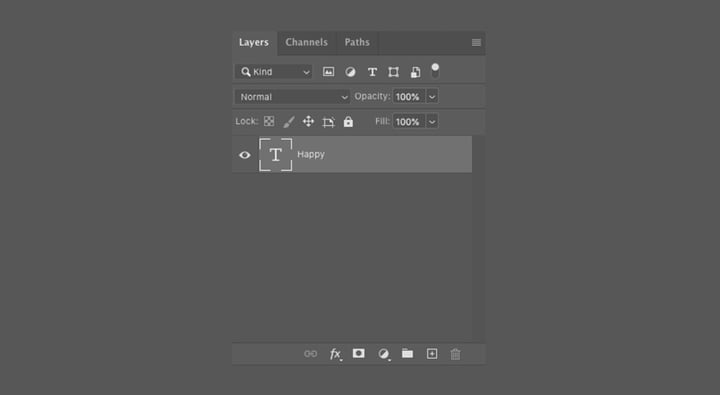The width and height of the screenshot is (720, 395).
Task: Lock all with padlock icon
Action: (349, 121)
